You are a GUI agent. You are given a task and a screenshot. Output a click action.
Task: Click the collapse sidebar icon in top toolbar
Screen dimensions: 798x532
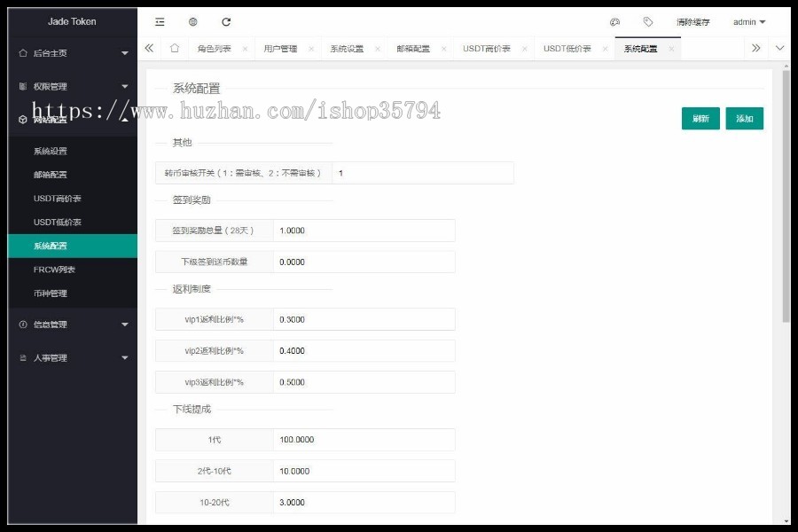159,21
